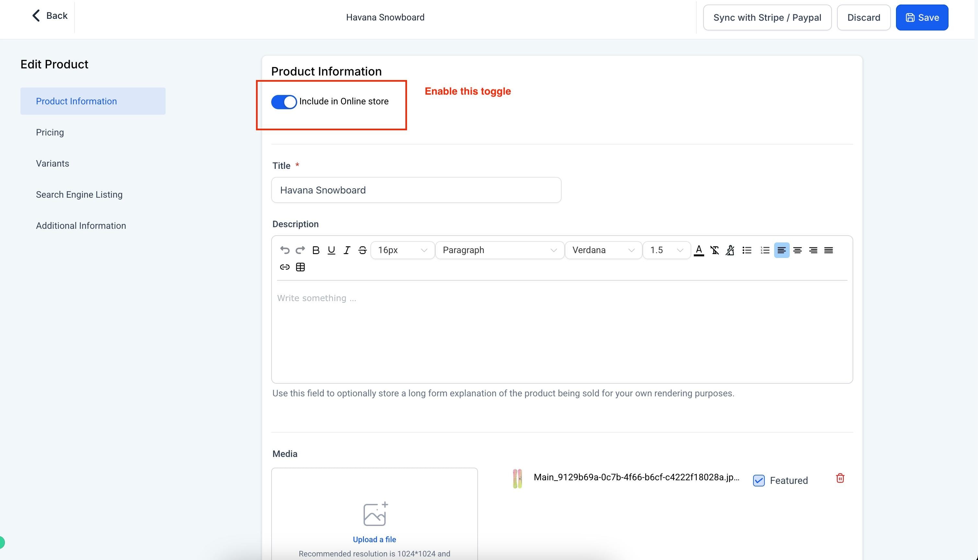The width and height of the screenshot is (978, 560).
Task: Click into the Title input field
Action: tap(416, 190)
